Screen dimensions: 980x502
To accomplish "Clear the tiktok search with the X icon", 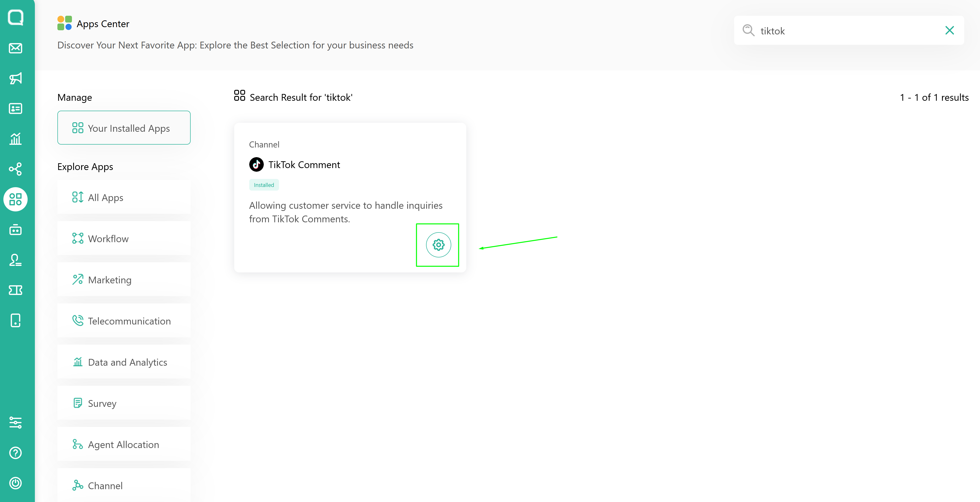I will 949,31.
